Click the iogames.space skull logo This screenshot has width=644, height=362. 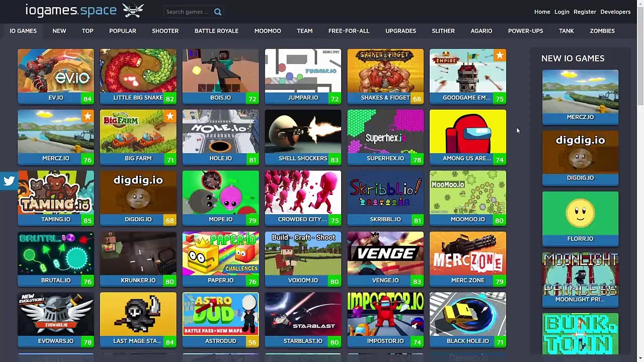pyautogui.click(x=133, y=10)
